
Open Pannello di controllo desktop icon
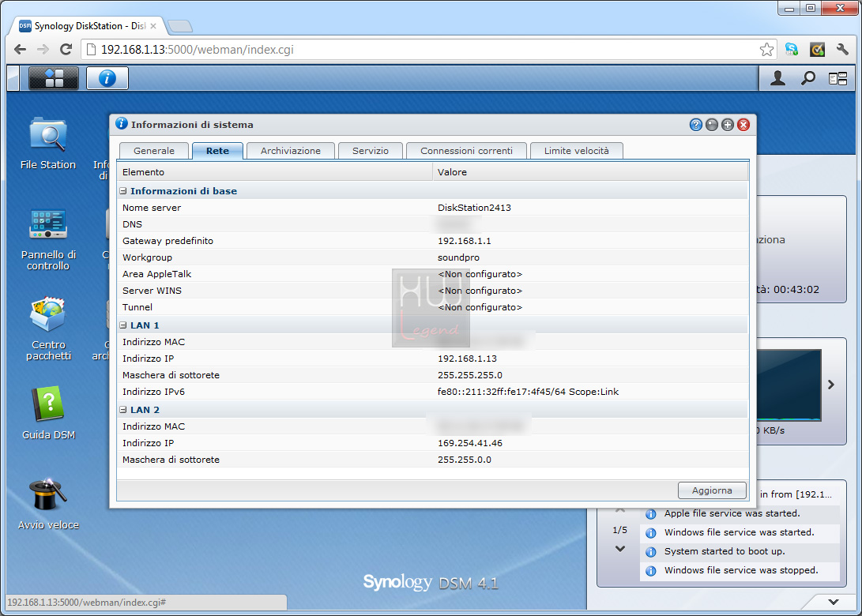coord(48,239)
